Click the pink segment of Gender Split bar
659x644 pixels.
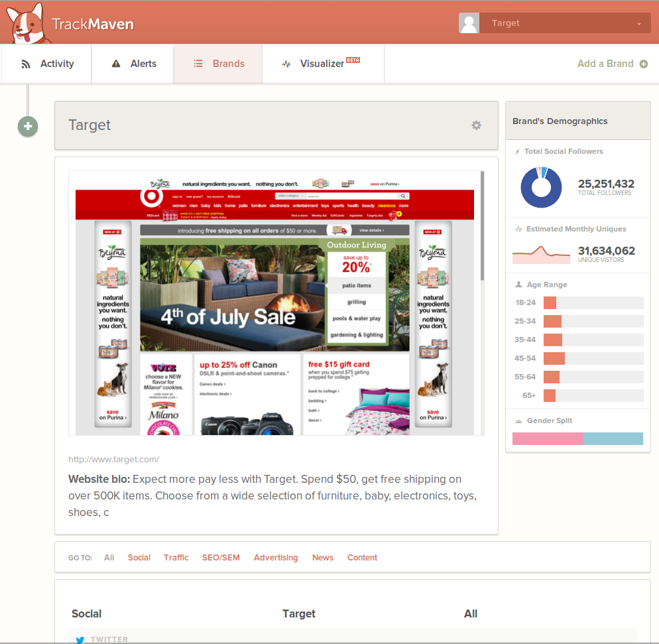548,438
